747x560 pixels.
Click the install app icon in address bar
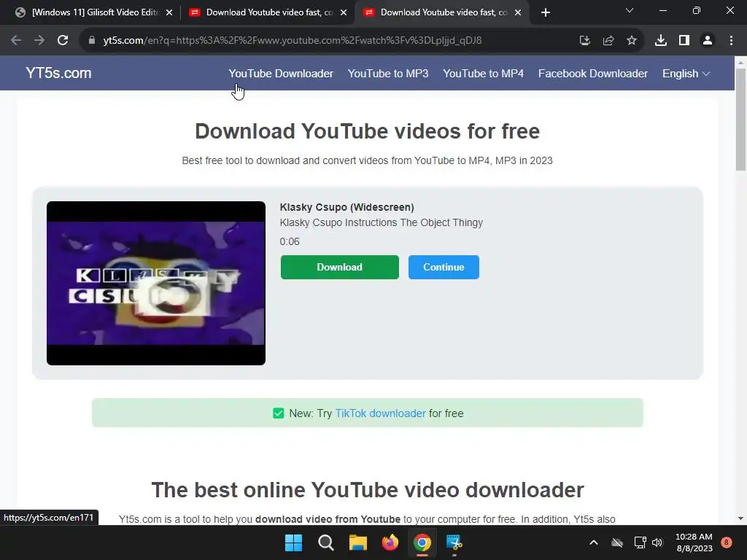coord(584,41)
